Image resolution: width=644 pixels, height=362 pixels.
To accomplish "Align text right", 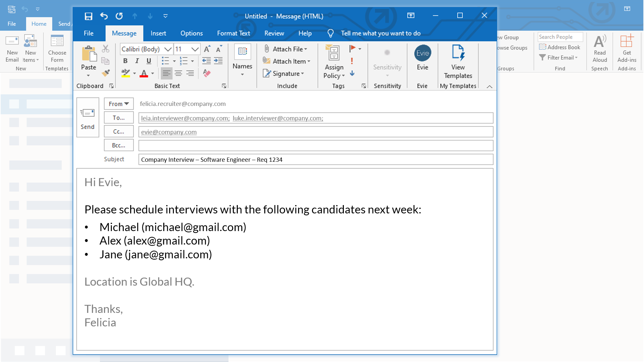I will point(190,73).
